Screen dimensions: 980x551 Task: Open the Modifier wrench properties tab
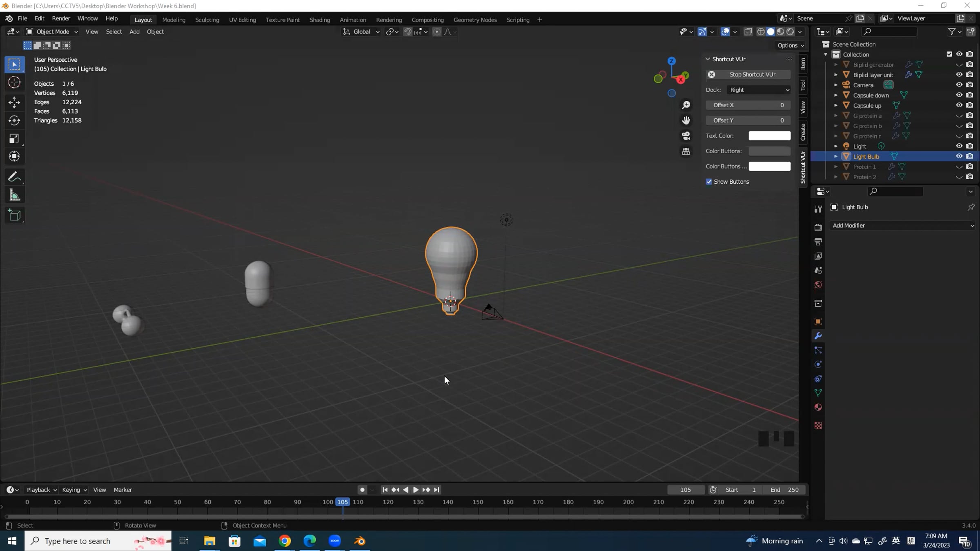point(818,336)
